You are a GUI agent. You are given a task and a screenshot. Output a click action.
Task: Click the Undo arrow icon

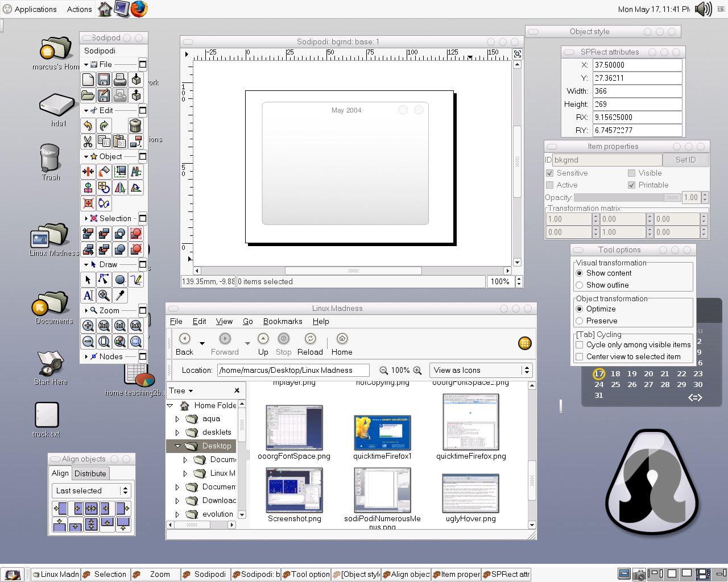tap(88, 126)
